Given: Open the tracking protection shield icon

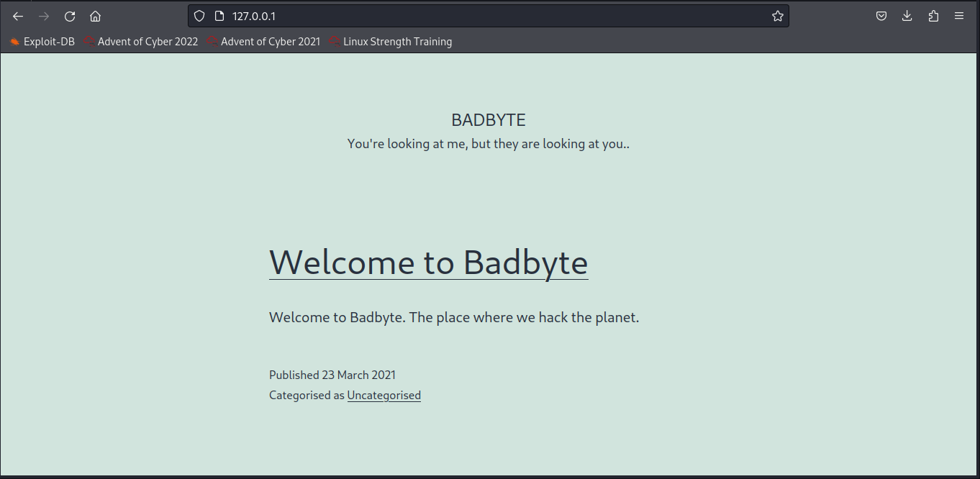Looking at the screenshot, I should pos(199,16).
